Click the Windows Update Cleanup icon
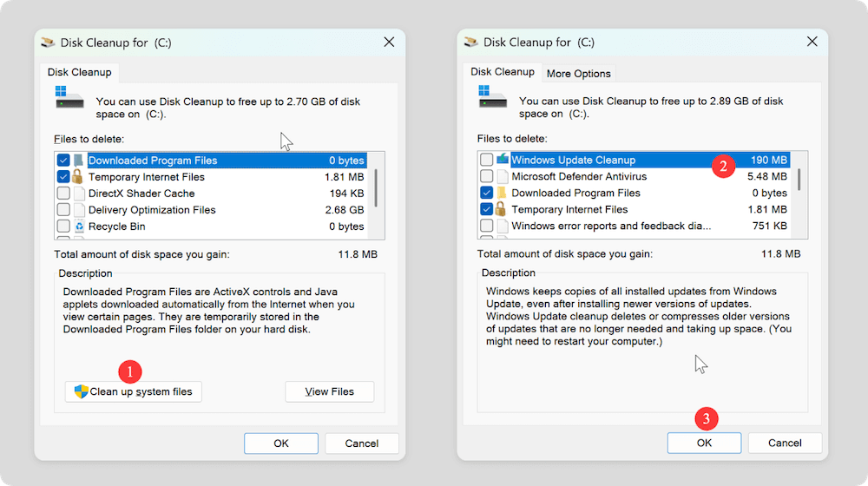Viewport: 868px width, 486px height. (502, 160)
